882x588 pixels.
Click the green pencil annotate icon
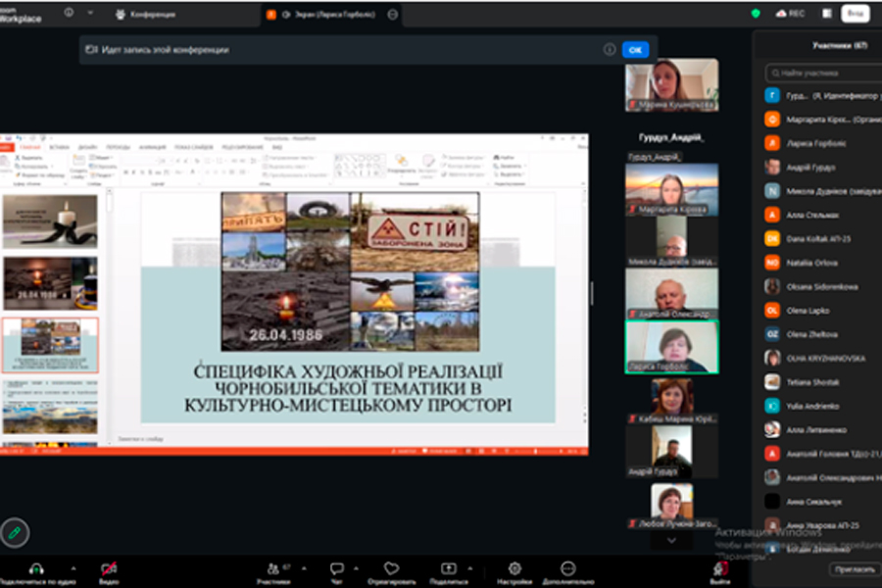point(15,532)
